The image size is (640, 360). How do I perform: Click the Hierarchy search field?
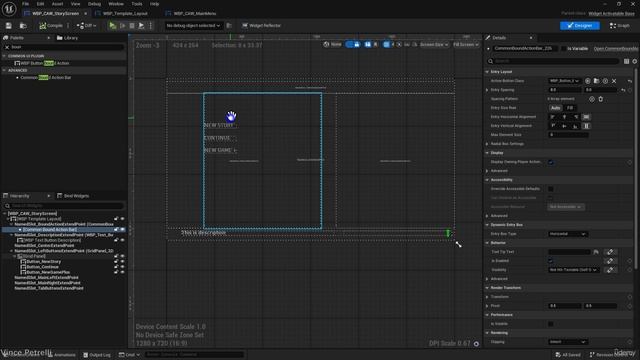click(x=65, y=206)
